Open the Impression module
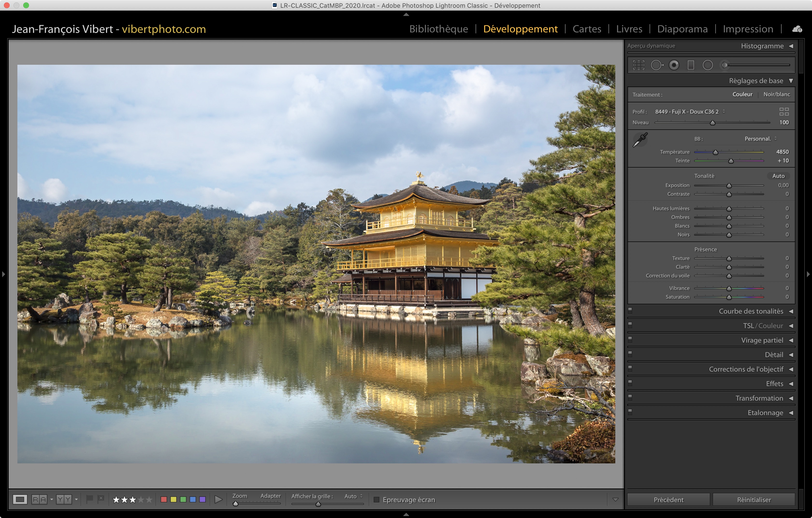 (747, 29)
